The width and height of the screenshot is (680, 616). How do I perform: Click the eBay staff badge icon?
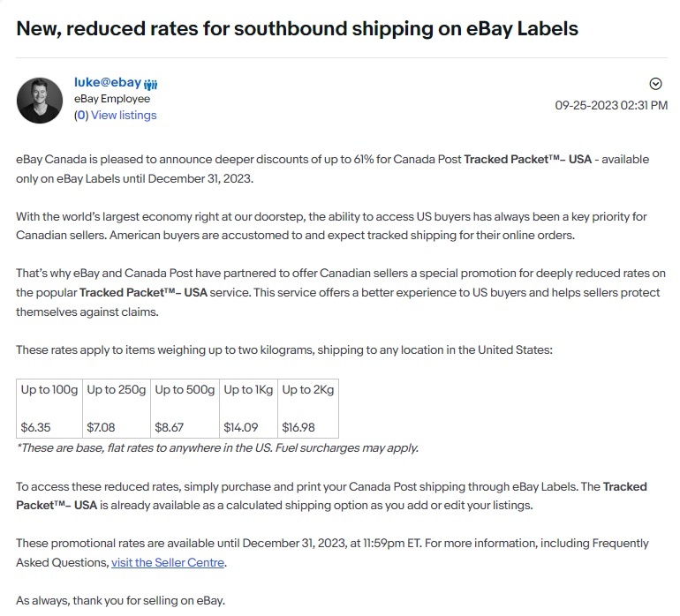point(150,84)
